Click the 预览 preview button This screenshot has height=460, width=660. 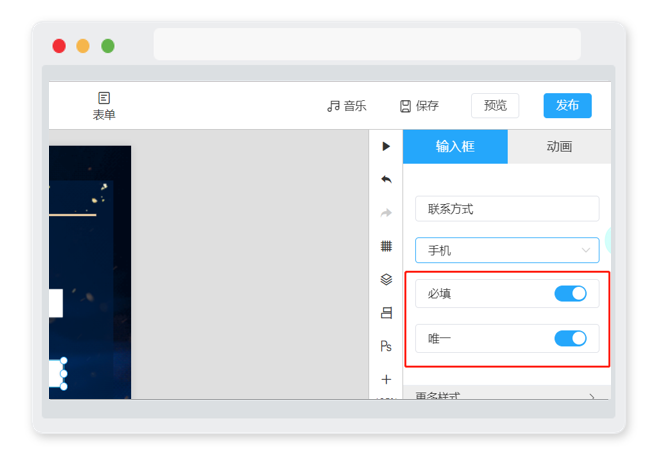pyautogui.click(x=495, y=105)
